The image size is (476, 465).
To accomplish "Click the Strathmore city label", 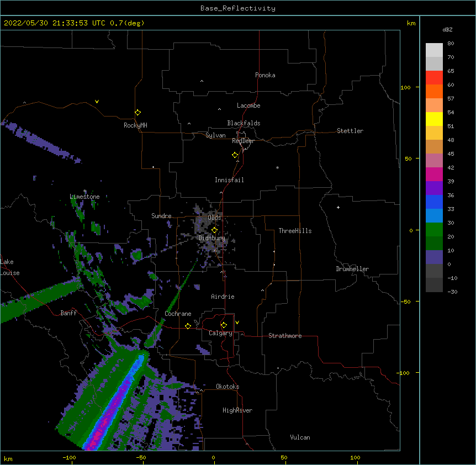I will click(285, 336).
